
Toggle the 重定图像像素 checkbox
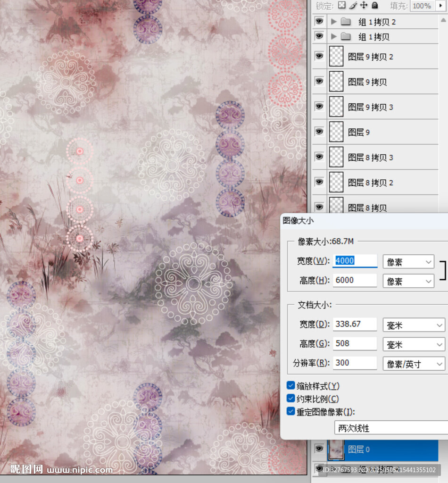click(x=291, y=411)
